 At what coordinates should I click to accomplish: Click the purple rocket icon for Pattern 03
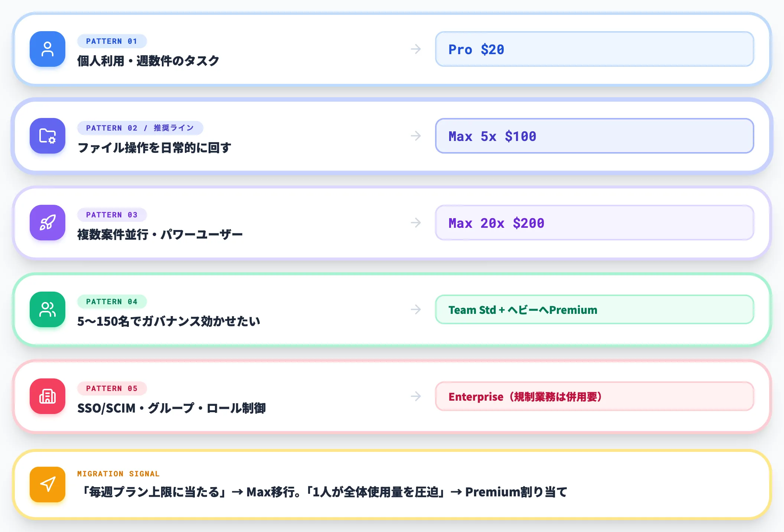coord(48,223)
